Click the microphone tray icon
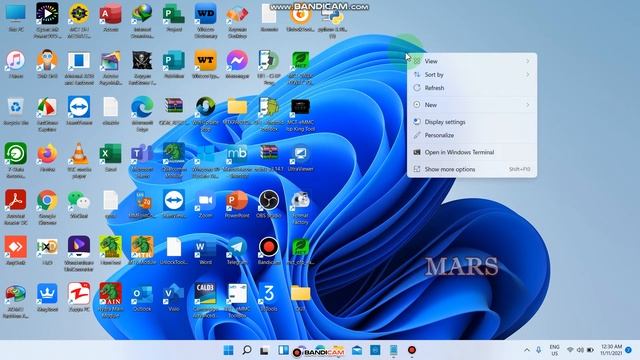 pyautogui.click(x=539, y=350)
